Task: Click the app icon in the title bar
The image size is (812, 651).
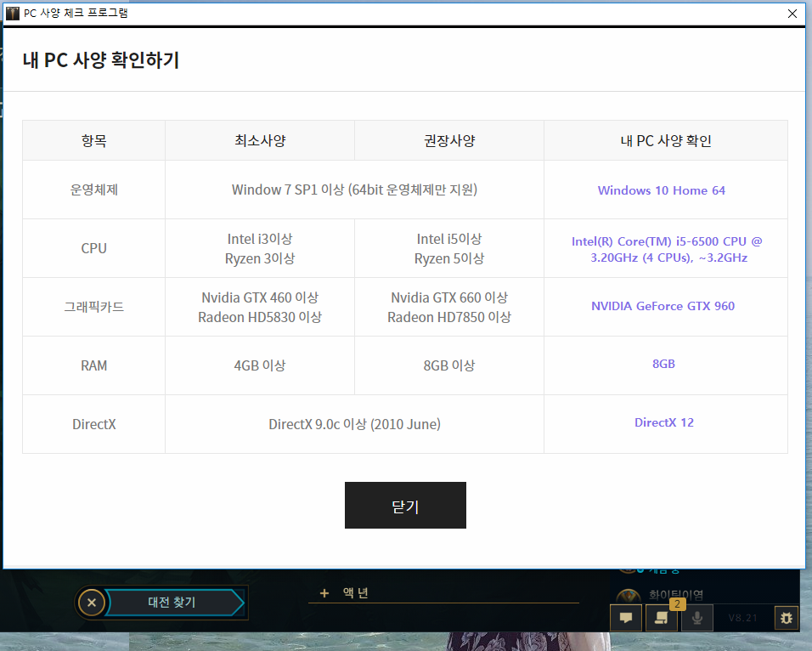Action: click(13, 13)
